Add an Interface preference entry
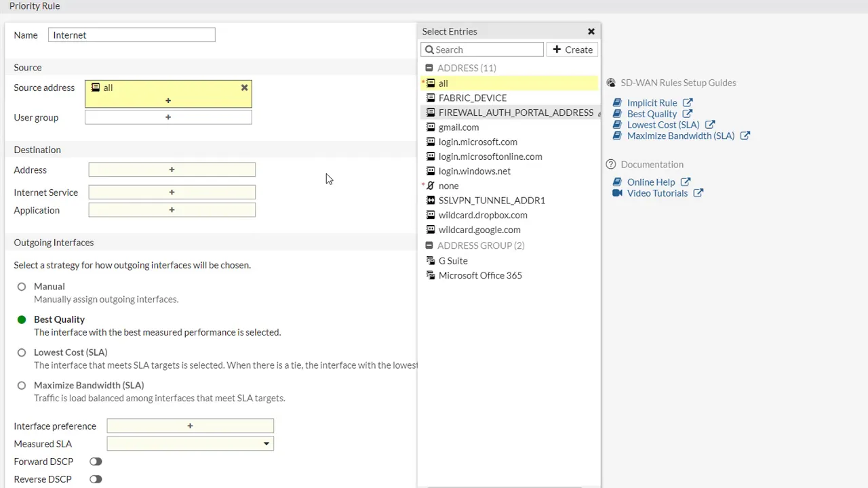 pos(190,426)
